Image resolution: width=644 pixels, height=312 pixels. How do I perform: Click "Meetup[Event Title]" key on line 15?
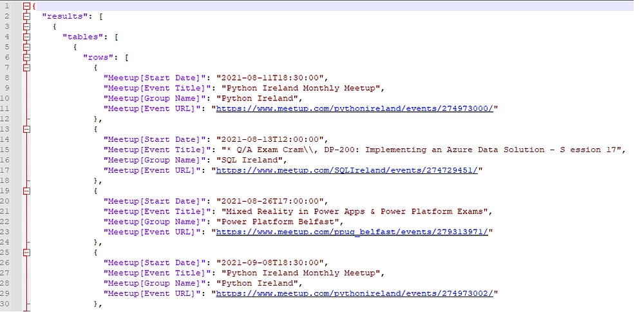tap(156, 150)
